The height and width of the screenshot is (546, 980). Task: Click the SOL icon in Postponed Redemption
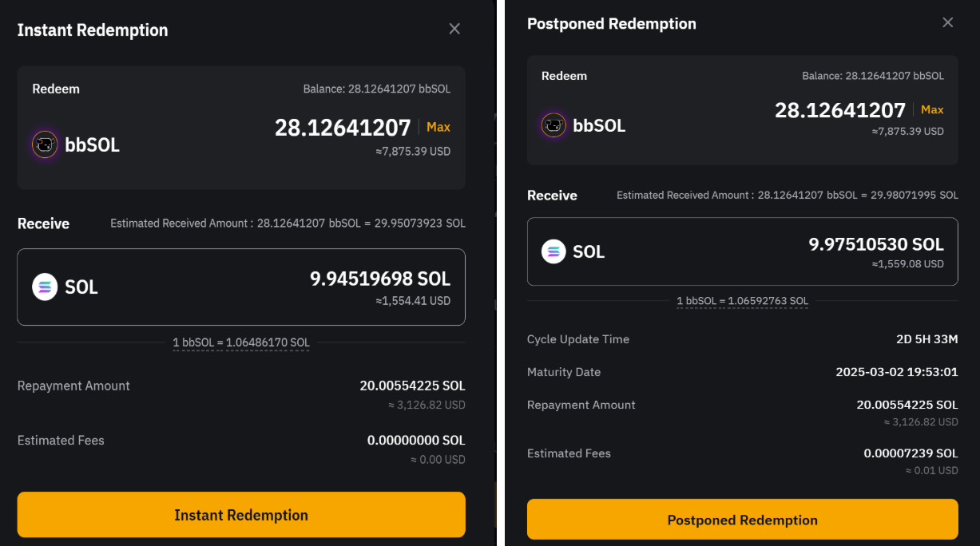tap(553, 251)
